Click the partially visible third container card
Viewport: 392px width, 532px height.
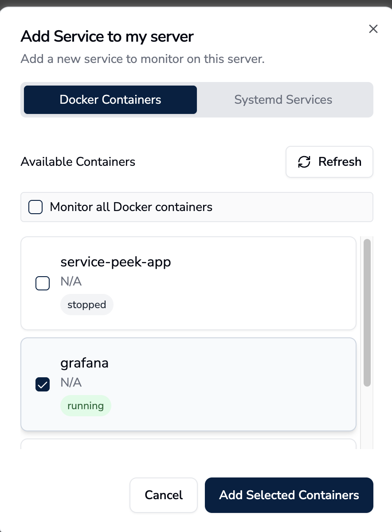click(188, 444)
